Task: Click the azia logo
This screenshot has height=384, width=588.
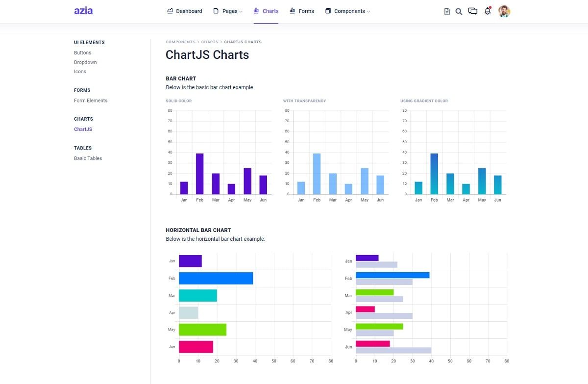Action: tap(83, 10)
